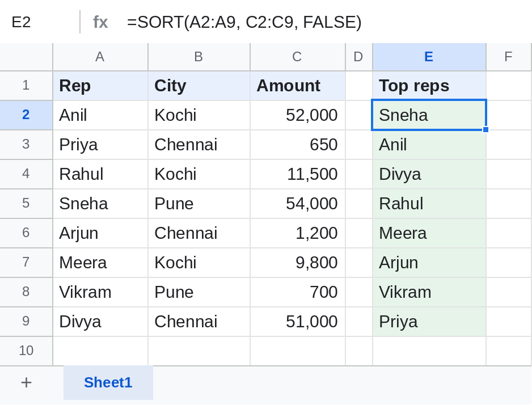Click the formula bar SORT formula
The width and height of the screenshot is (532, 405).
point(244,22)
